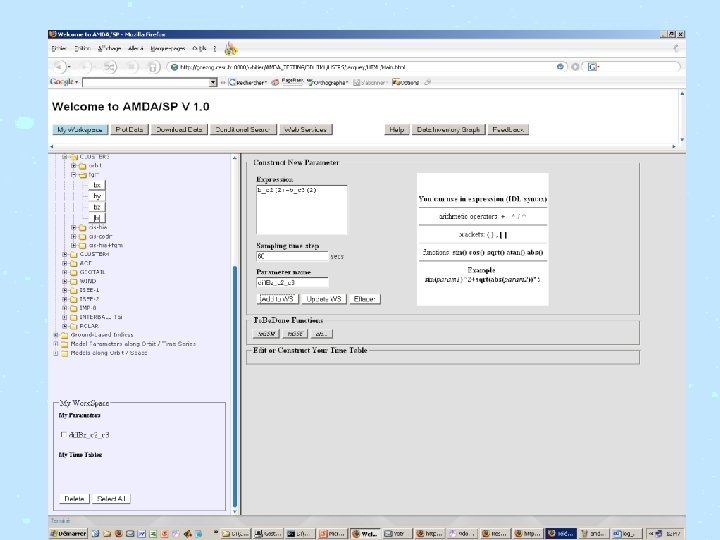
Task: Expand the cis-hia+fgm tree node
Action: [73, 245]
